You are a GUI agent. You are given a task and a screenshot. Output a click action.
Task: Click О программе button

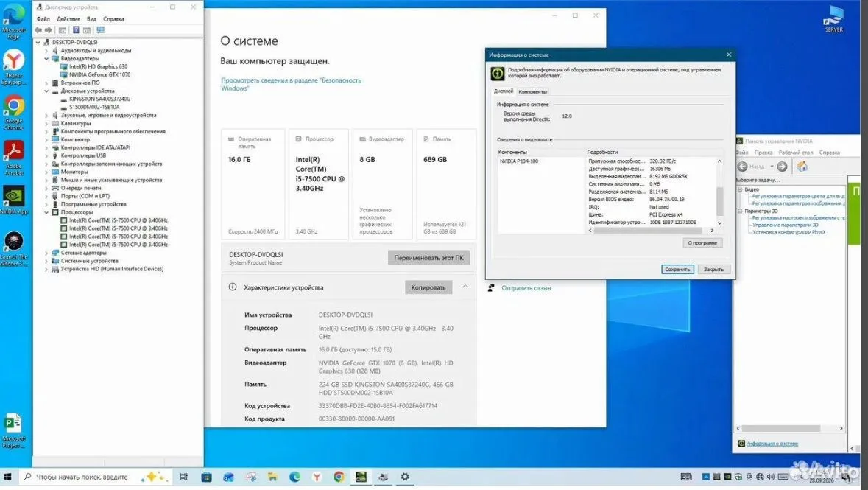702,242
